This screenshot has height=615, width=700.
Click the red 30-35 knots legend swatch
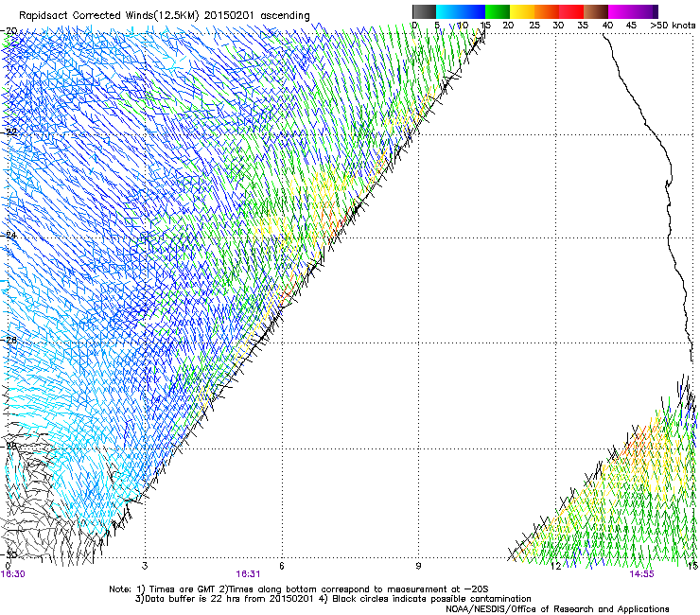click(571, 11)
